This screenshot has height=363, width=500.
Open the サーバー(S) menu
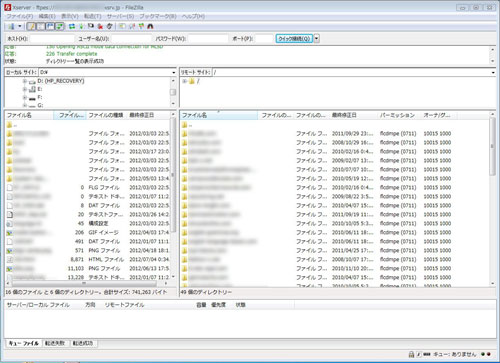pos(120,16)
